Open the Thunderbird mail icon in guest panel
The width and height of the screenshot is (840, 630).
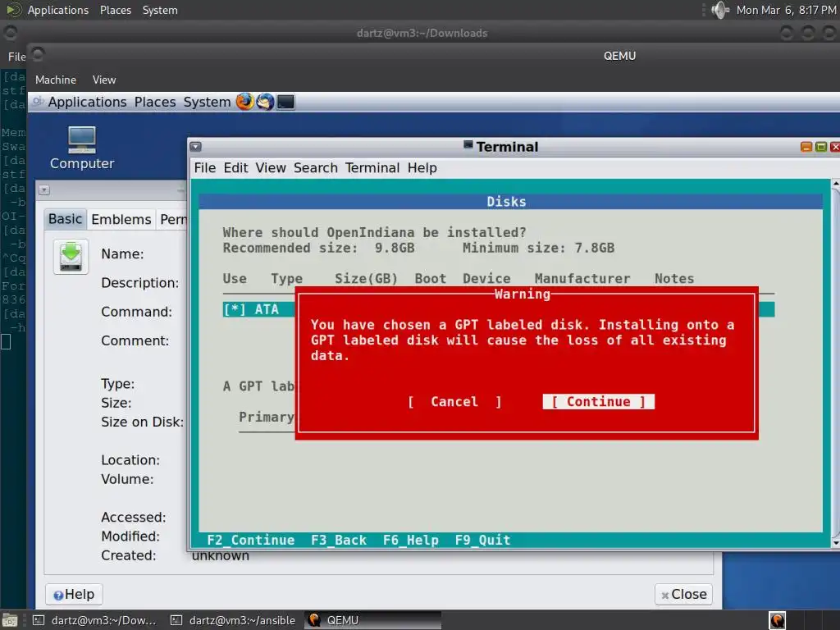click(265, 101)
